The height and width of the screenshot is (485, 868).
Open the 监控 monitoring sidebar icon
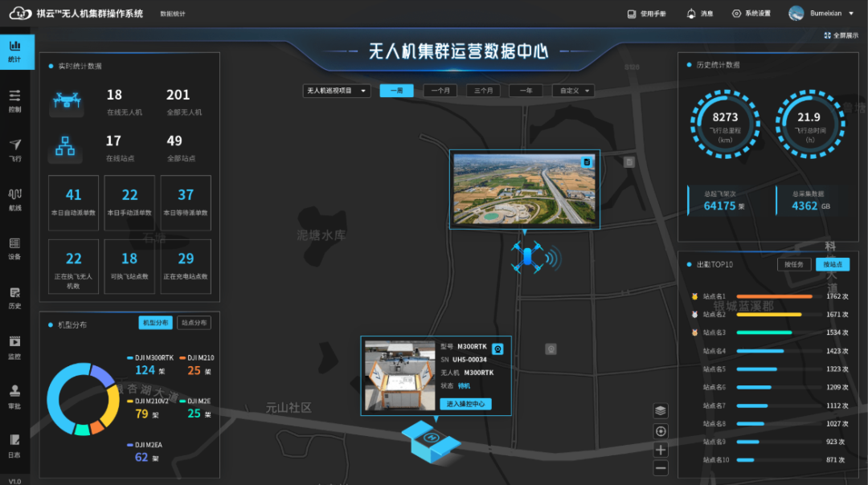click(14, 345)
